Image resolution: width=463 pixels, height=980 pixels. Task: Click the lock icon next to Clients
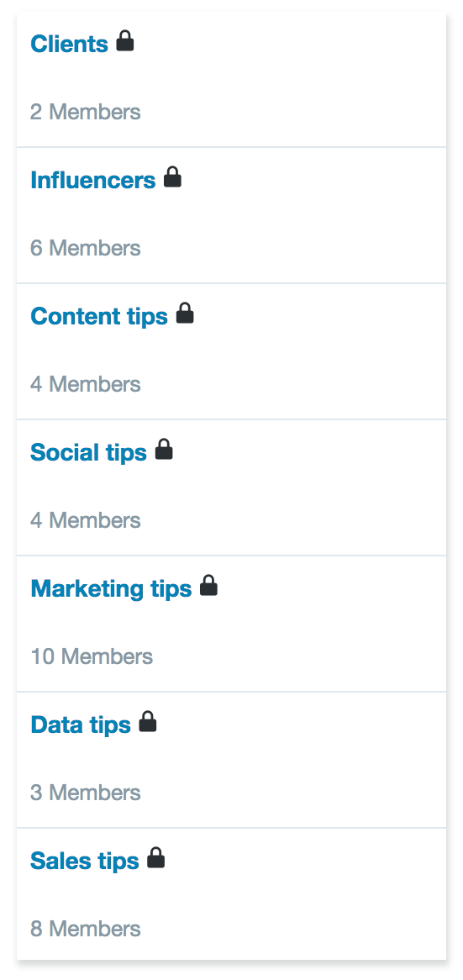point(125,41)
